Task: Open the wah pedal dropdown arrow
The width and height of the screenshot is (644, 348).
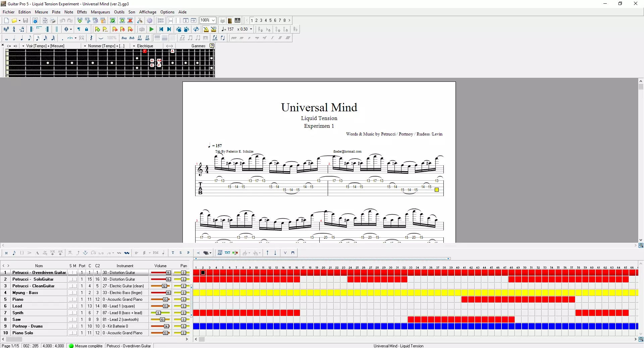Action: [210, 253]
